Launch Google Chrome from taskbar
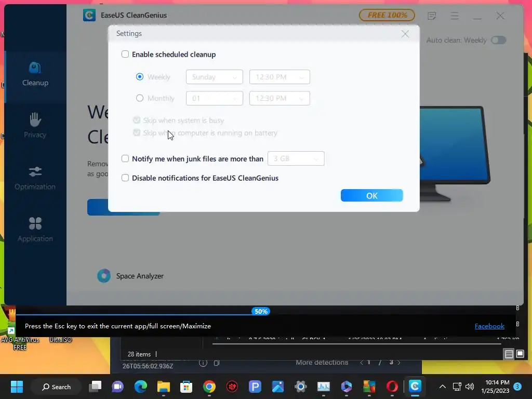 pyautogui.click(x=209, y=387)
